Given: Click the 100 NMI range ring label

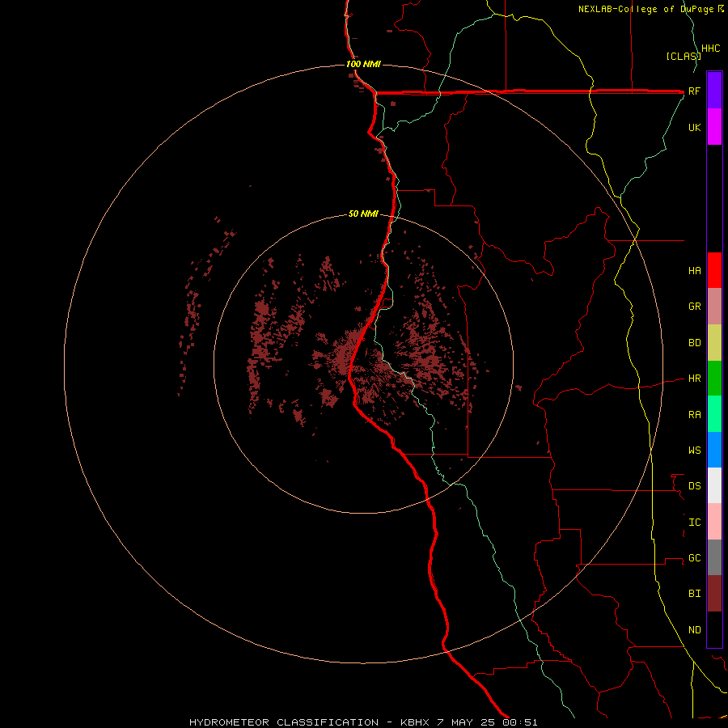Looking at the screenshot, I should 363,64.
